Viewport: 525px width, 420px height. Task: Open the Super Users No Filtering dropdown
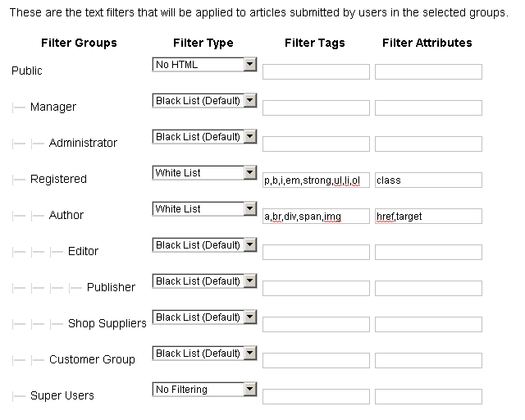pyautogui.click(x=205, y=390)
